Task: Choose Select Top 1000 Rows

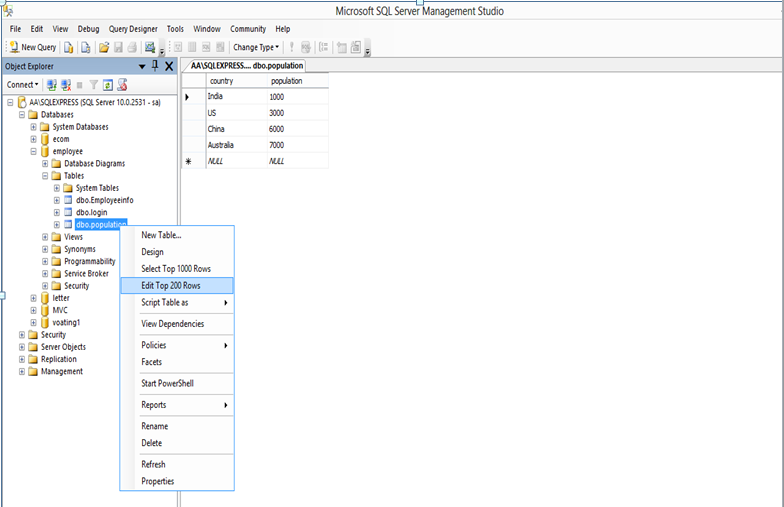Action: pyautogui.click(x=177, y=269)
